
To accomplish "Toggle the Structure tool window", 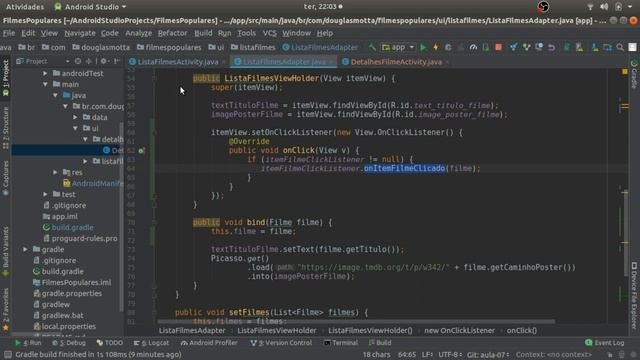I will [6, 128].
